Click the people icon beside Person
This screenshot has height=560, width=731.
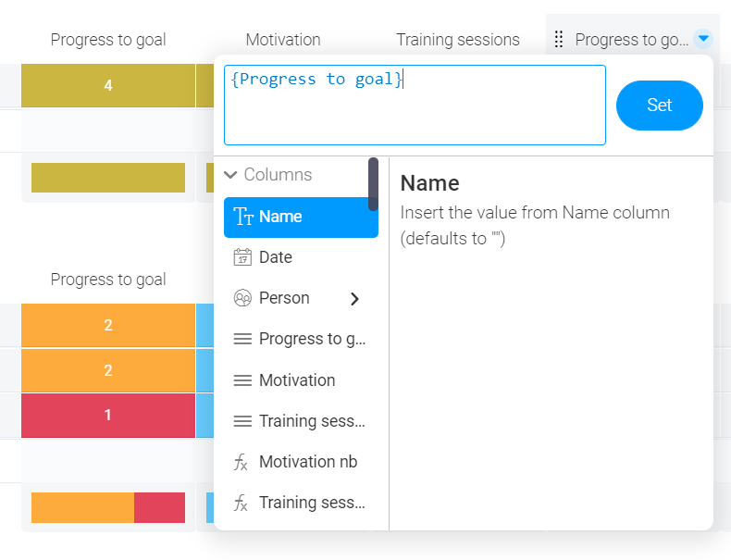243,298
